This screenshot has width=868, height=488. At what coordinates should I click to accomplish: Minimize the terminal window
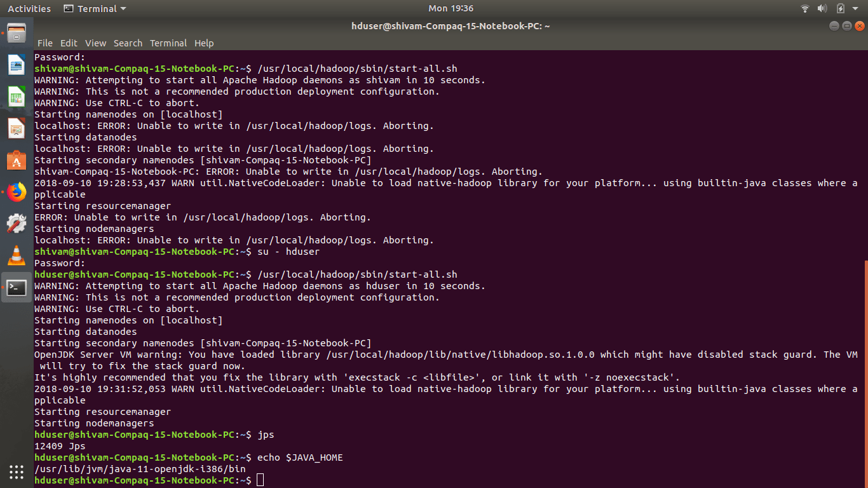coord(834,26)
